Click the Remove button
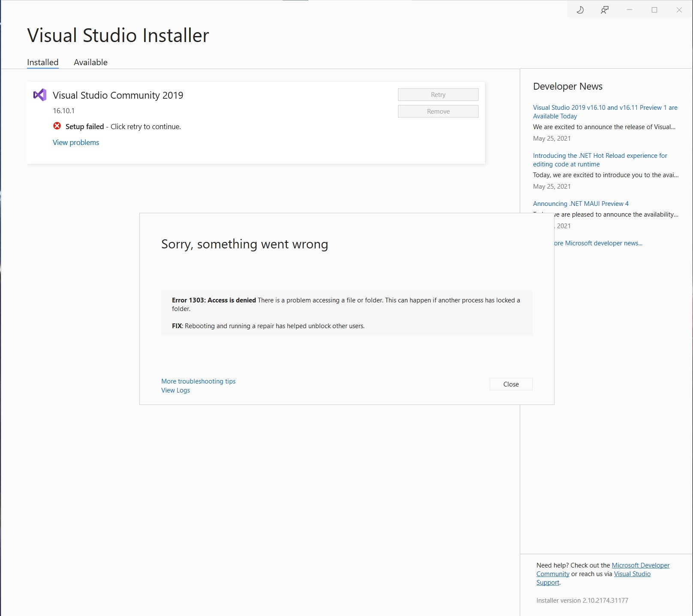Image resolution: width=693 pixels, height=616 pixels. [x=438, y=111]
